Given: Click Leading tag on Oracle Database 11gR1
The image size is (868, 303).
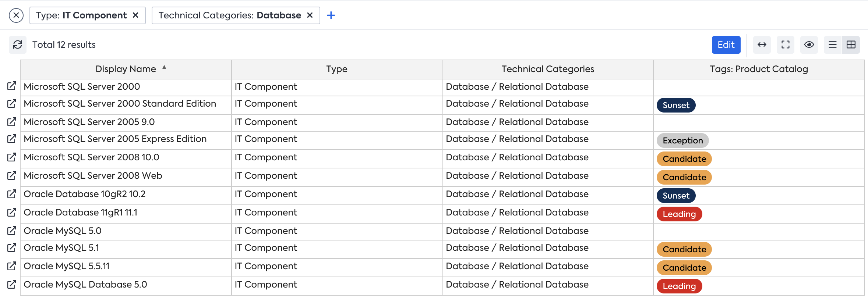Looking at the screenshot, I should pyautogui.click(x=680, y=214).
